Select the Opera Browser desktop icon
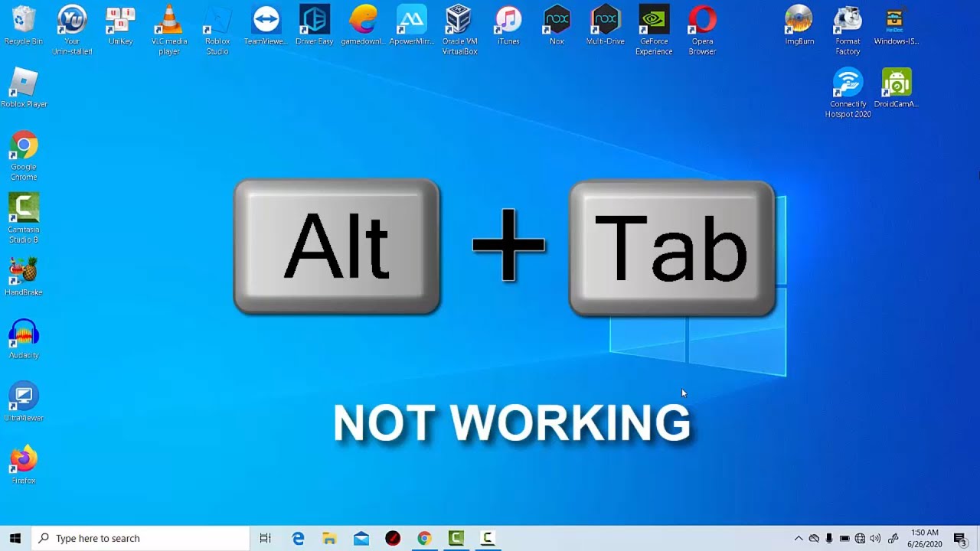The height and width of the screenshot is (551, 980). click(x=702, y=21)
